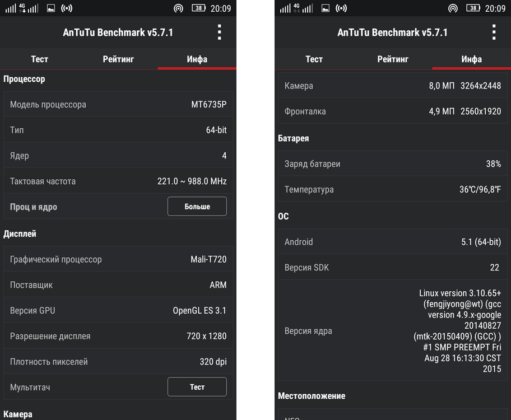Select Android 5.1 (64-bit) row

[x=393, y=242]
